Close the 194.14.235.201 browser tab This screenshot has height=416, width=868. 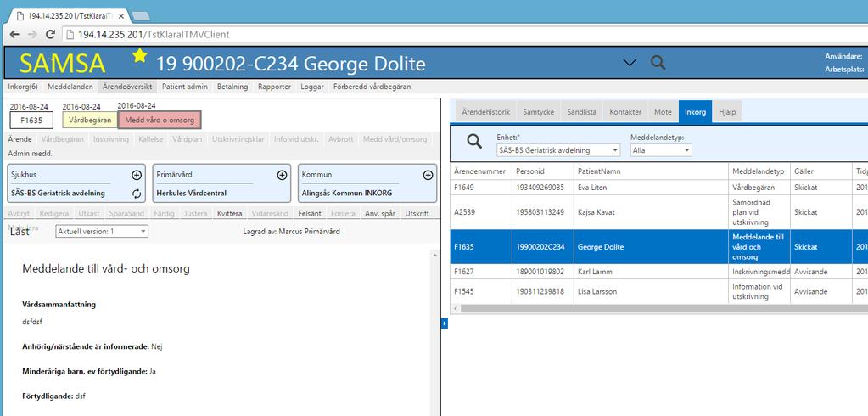(x=121, y=16)
